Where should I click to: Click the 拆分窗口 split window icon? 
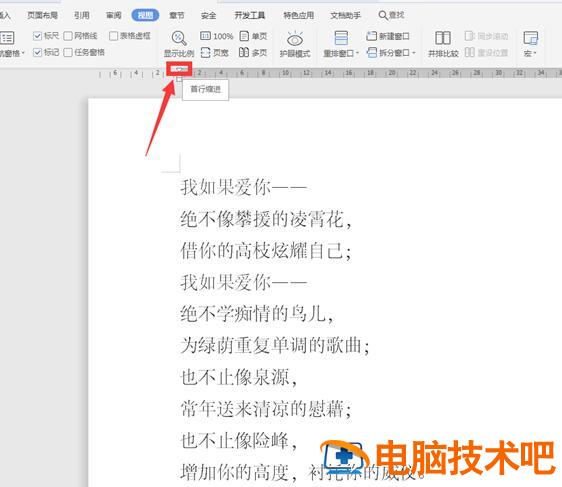coord(372,53)
